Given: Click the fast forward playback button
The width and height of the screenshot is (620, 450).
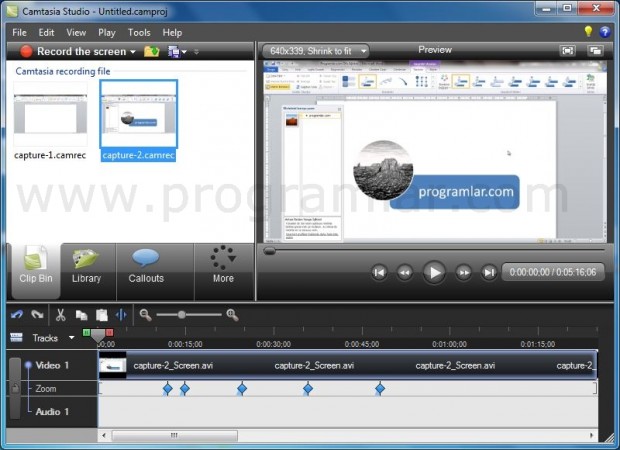Looking at the screenshot, I should coord(463,272).
